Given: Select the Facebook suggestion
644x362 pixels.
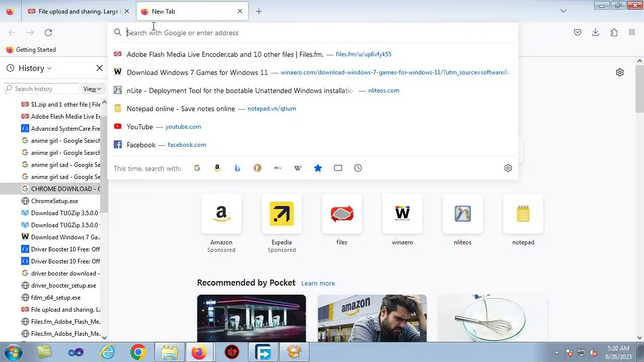Looking at the screenshot, I should click(x=312, y=145).
